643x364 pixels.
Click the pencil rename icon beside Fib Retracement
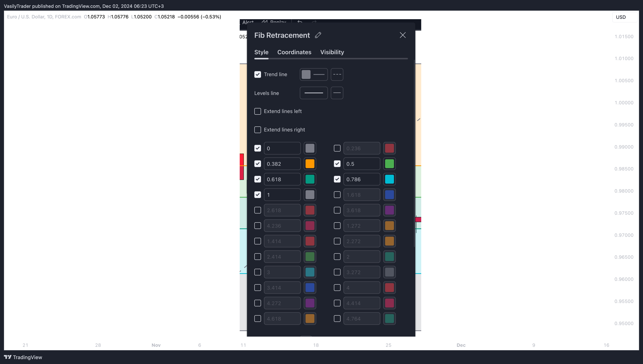click(318, 35)
